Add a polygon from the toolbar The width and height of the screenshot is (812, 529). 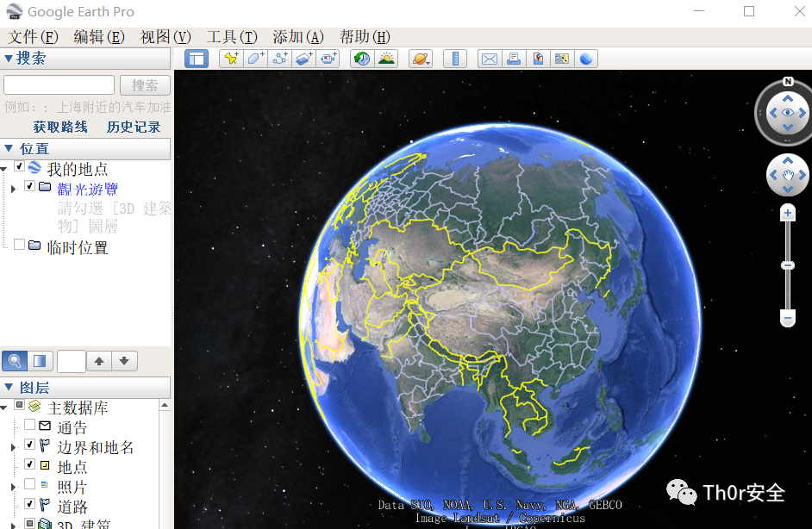click(255, 59)
